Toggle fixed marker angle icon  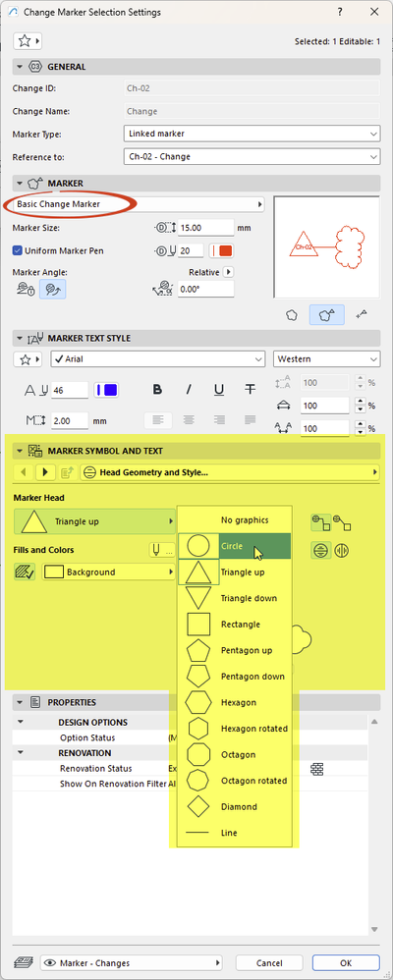pos(25,289)
